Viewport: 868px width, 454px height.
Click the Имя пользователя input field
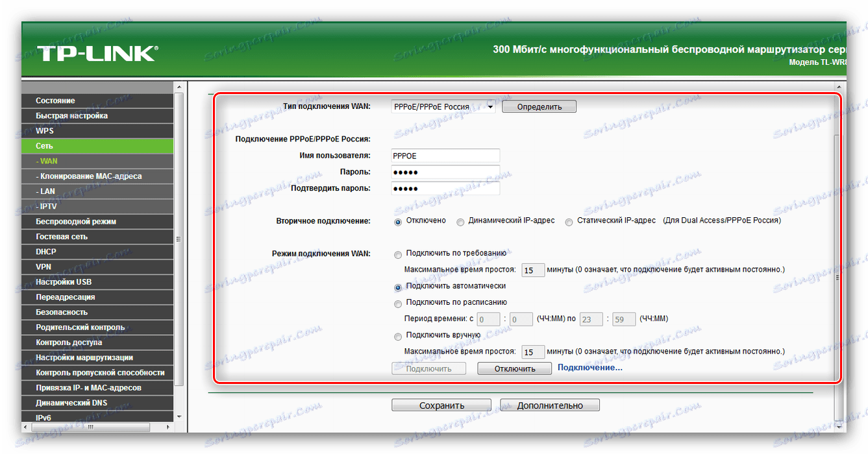click(445, 156)
